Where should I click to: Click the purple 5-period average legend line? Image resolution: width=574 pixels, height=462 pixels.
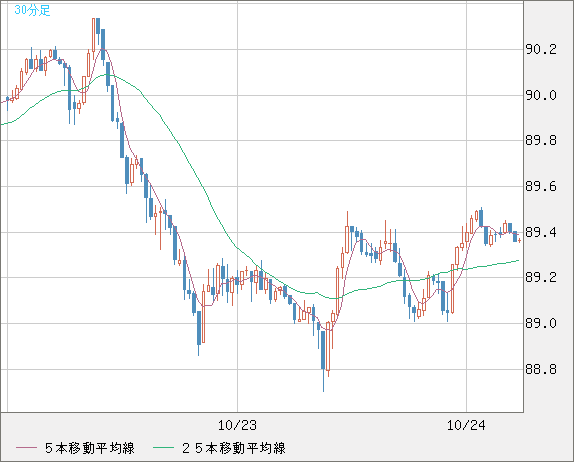(x=26, y=448)
